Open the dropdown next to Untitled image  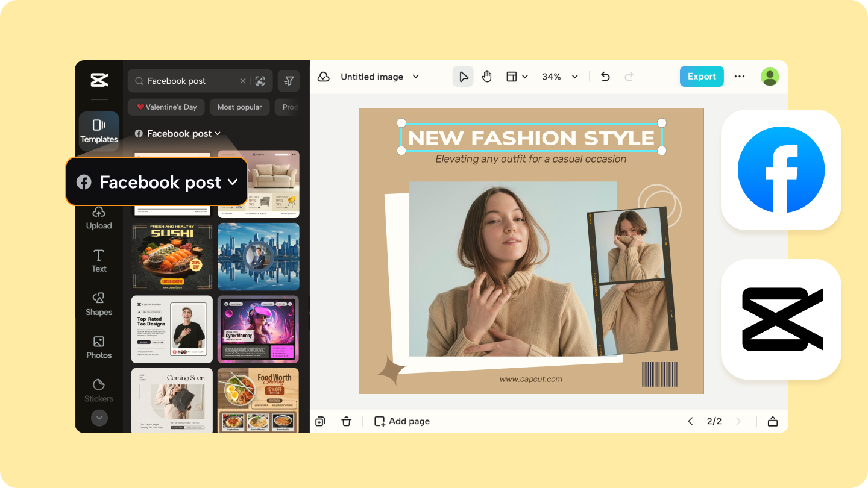(x=415, y=77)
